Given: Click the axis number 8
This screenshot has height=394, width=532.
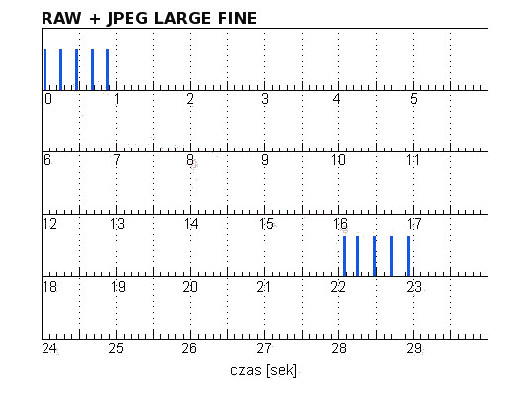Looking at the screenshot, I should pos(190,160).
